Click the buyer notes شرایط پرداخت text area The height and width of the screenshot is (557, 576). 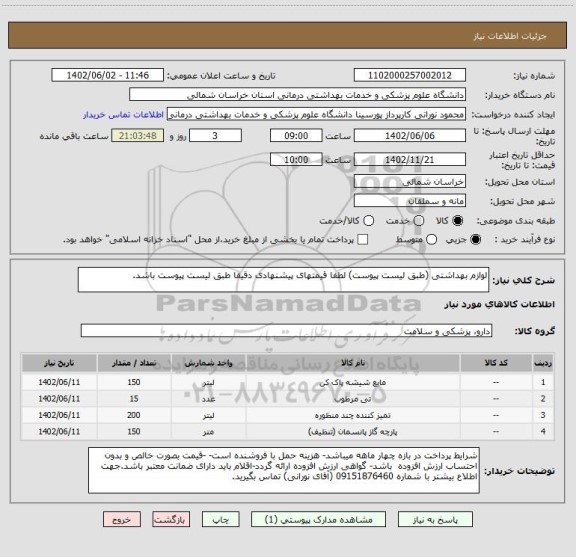pyautogui.click(x=284, y=470)
